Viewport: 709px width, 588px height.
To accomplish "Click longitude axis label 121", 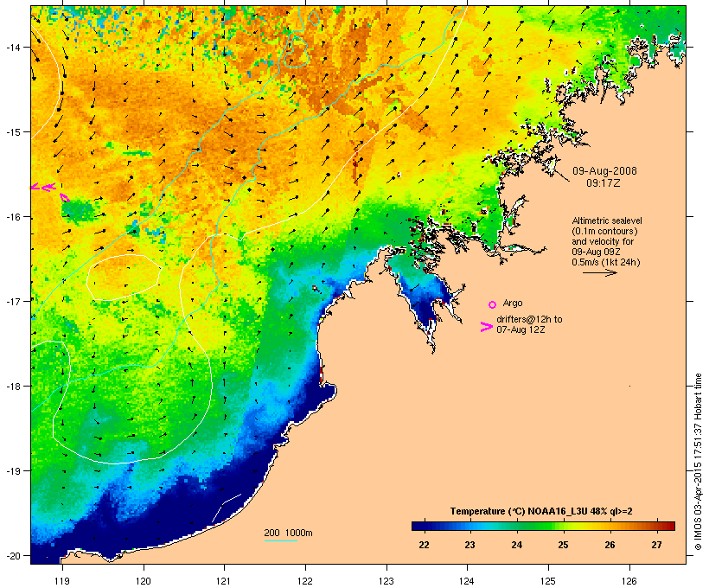I will pos(224,581).
